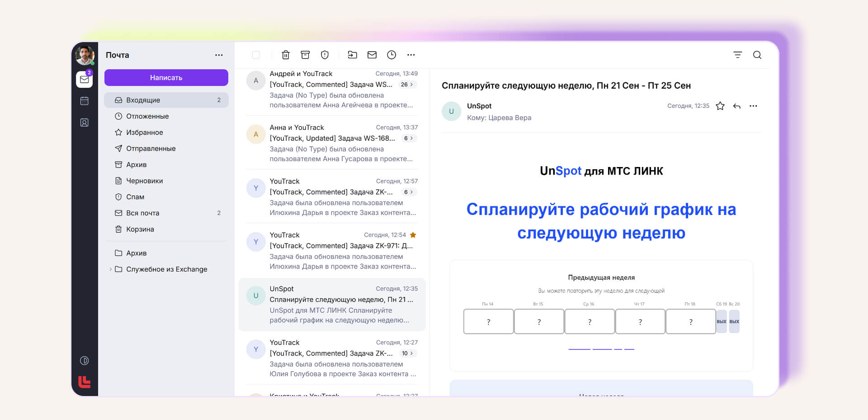Click the reply arrow icon in the message header
Image resolution: width=868 pixels, height=420 pixels.
click(x=737, y=106)
